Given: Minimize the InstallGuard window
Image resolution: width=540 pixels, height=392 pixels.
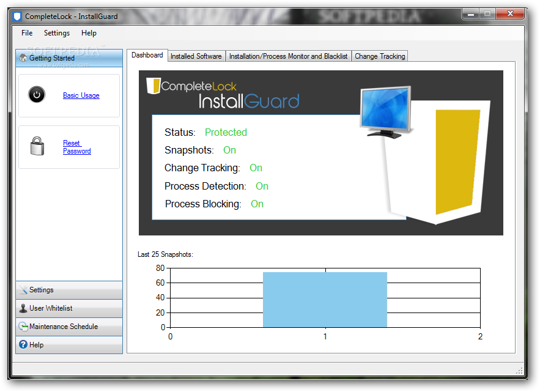Looking at the screenshot, I should point(471,14).
